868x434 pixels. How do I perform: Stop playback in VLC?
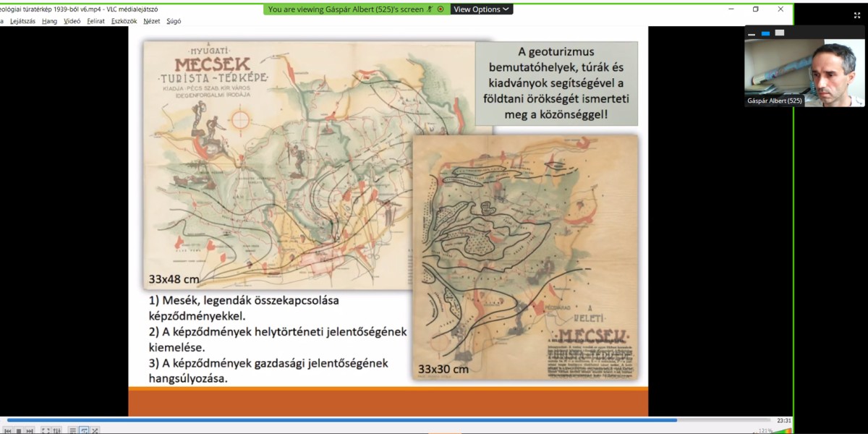(19, 431)
